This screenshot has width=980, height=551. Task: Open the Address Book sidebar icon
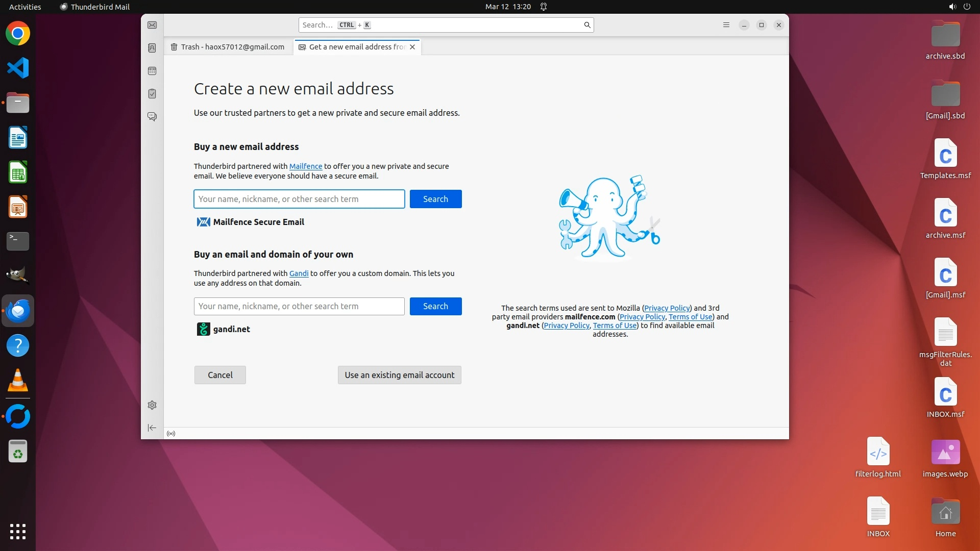152,48
